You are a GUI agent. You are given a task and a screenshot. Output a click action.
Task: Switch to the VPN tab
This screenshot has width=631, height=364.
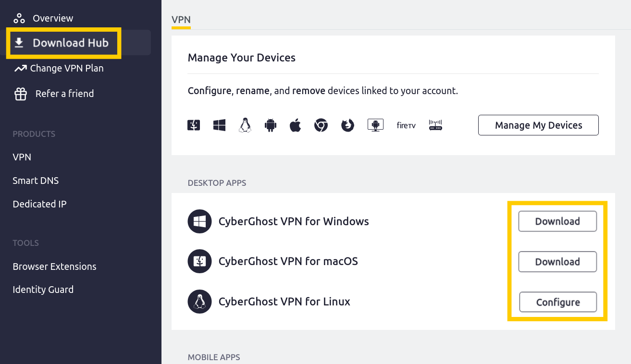click(x=181, y=20)
